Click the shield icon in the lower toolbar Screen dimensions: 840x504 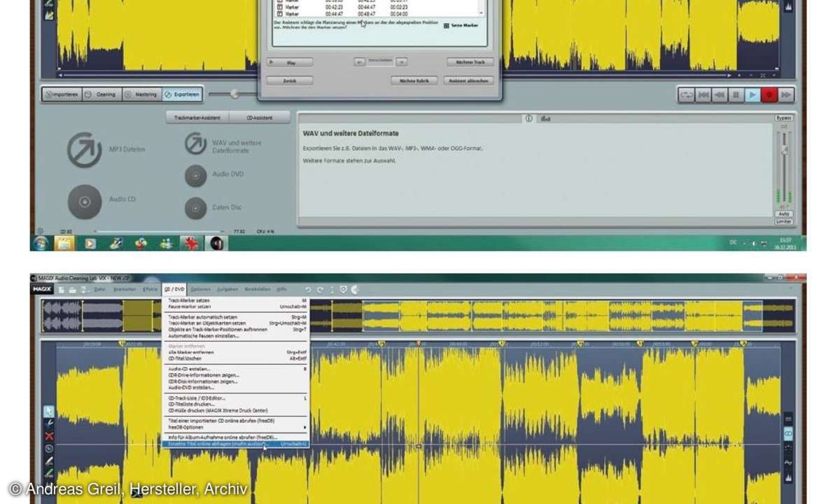[344, 288]
